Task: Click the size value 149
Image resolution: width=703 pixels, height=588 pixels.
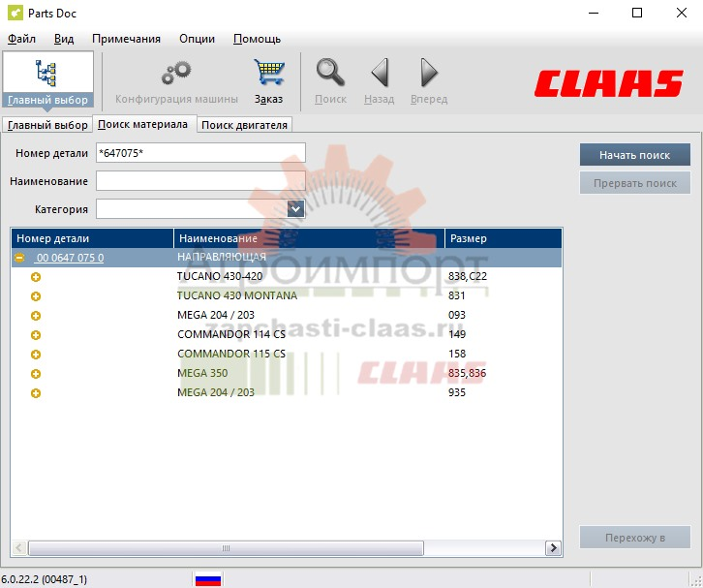Action: coord(457,334)
